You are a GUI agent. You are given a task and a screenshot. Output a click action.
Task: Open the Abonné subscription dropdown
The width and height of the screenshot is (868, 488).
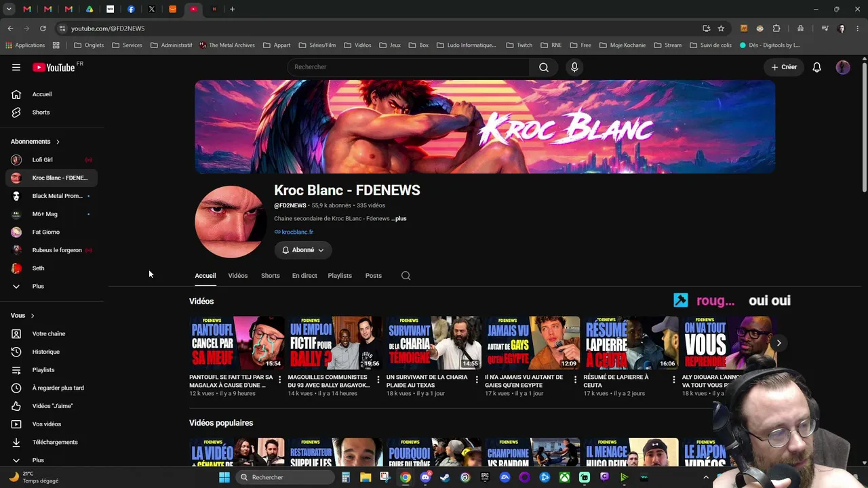pyautogui.click(x=303, y=250)
